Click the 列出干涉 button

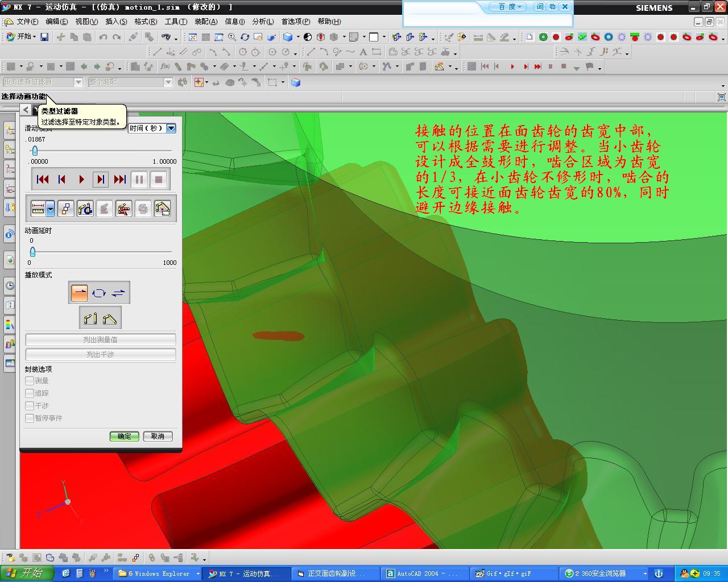coord(101,355)
